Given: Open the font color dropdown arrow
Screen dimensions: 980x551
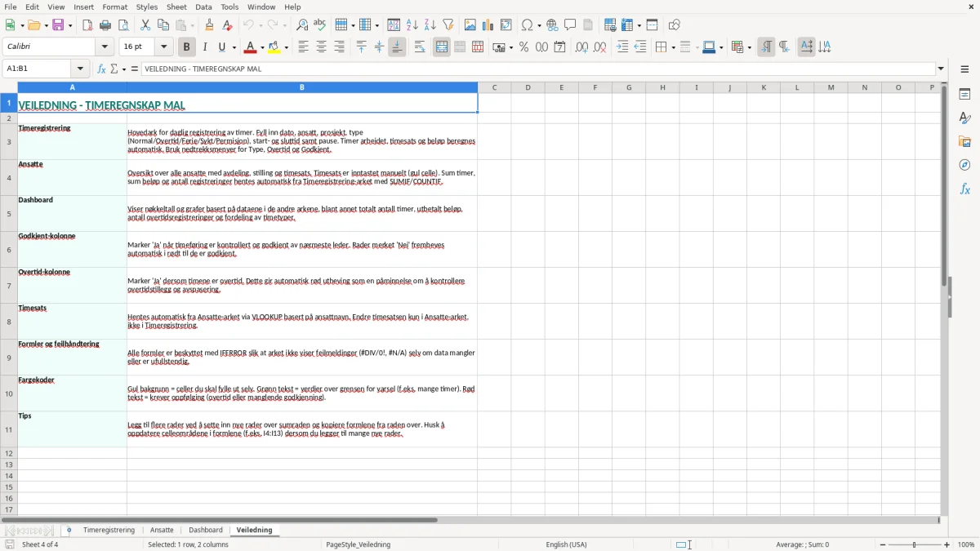Looking at the screenshot, I should tap(262, 47).
